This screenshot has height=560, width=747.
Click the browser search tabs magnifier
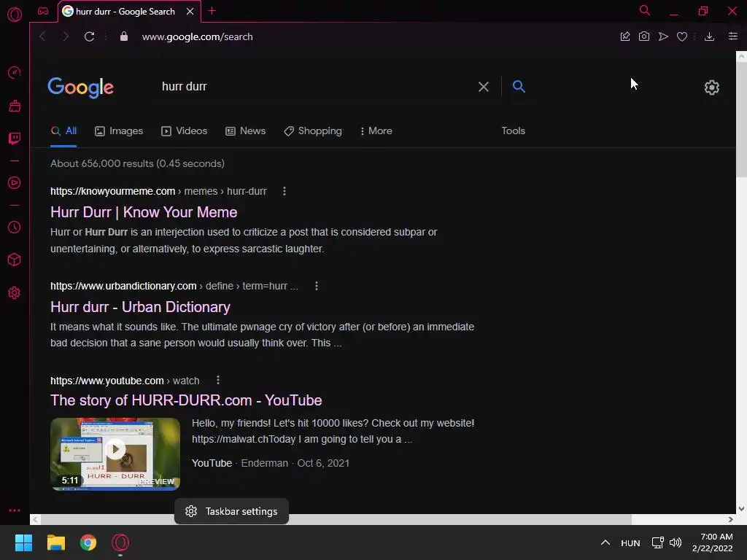pyautogui.click(x=645, y=10)
